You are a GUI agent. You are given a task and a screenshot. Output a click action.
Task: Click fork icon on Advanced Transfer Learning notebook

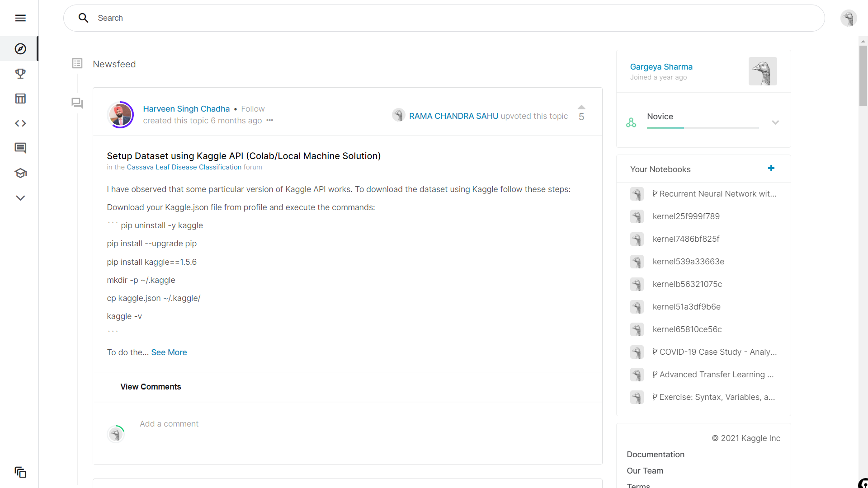(x=655, y=375)
